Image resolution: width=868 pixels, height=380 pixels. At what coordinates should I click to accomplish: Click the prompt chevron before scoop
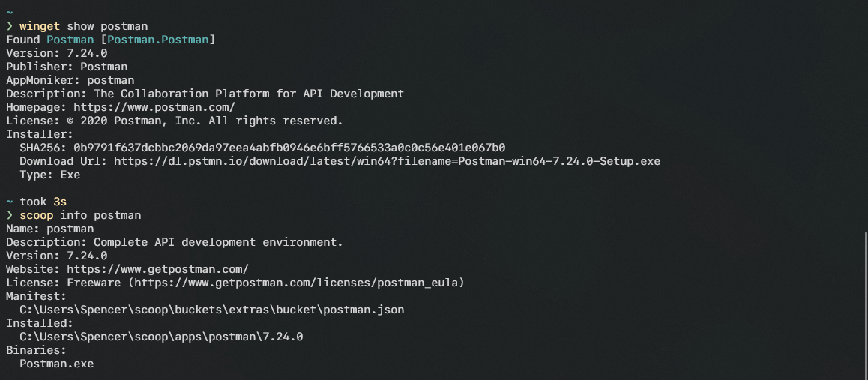pyautogui.click(x=10, y=215)
